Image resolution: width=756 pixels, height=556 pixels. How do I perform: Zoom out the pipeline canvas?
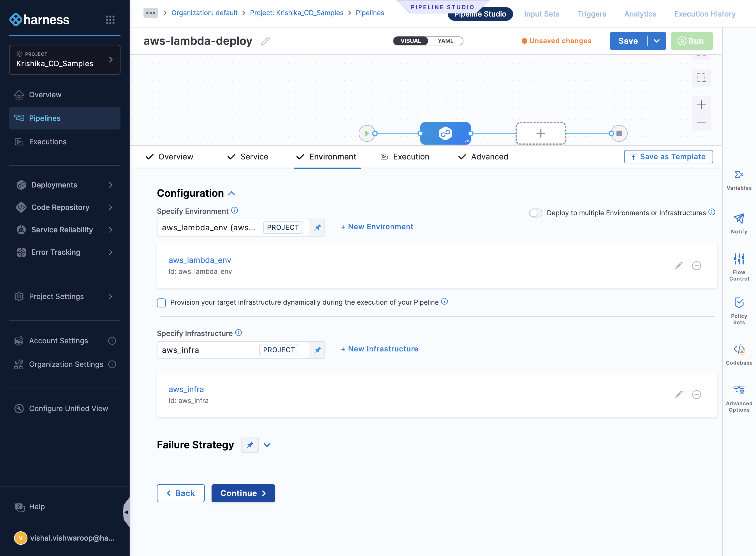click(x=701, y=122)
